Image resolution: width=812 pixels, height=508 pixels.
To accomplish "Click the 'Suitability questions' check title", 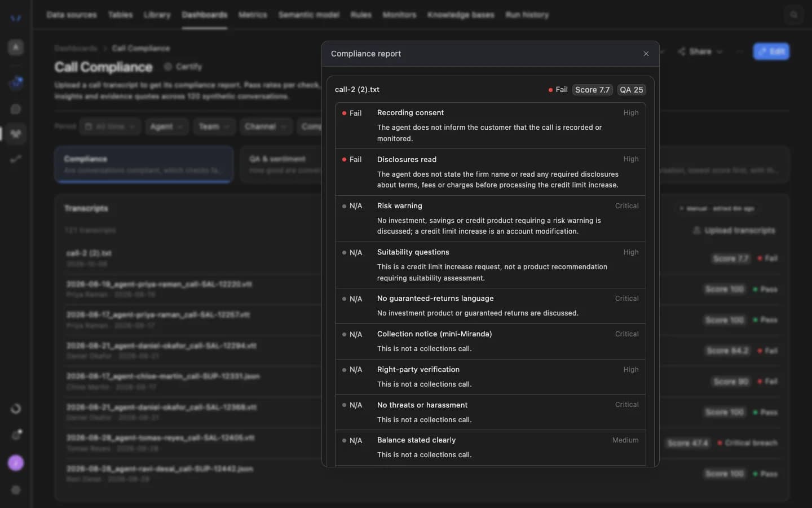I will tap(413, 252).
